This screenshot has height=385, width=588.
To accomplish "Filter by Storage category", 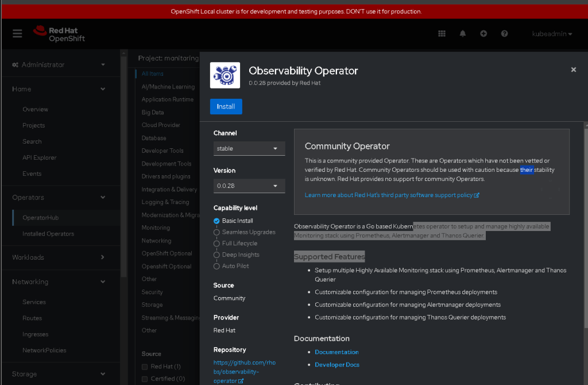I will point(152,305).
